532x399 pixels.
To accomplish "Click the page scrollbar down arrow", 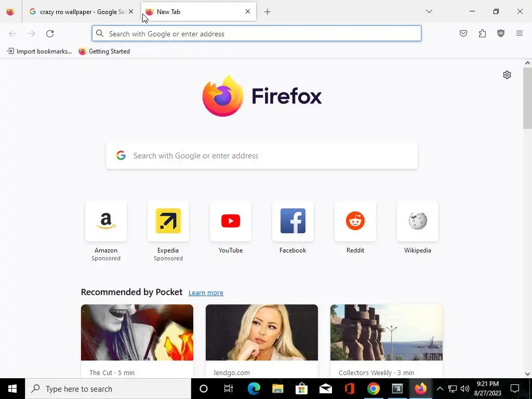I will pos(527,374).
